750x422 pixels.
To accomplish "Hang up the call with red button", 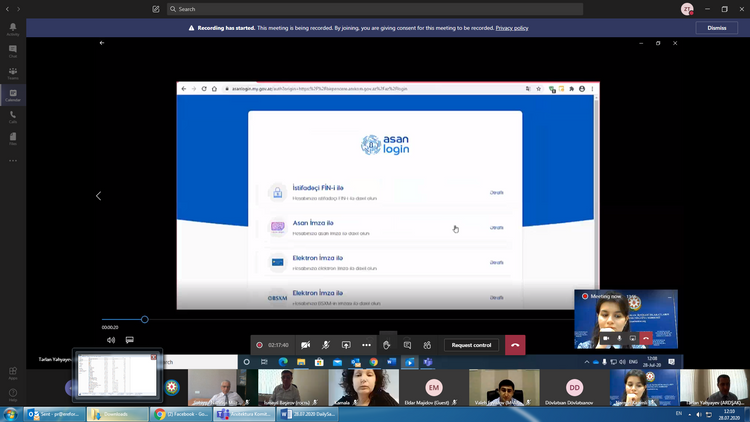I will (515, 345).
